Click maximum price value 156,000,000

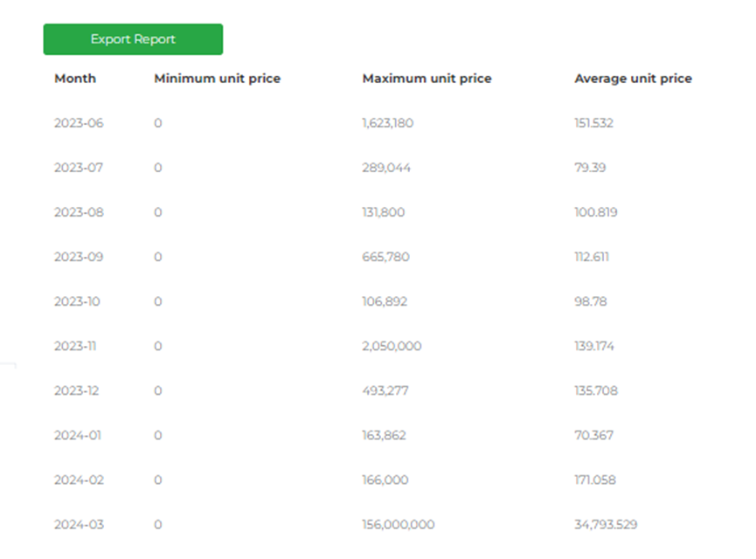398,524
